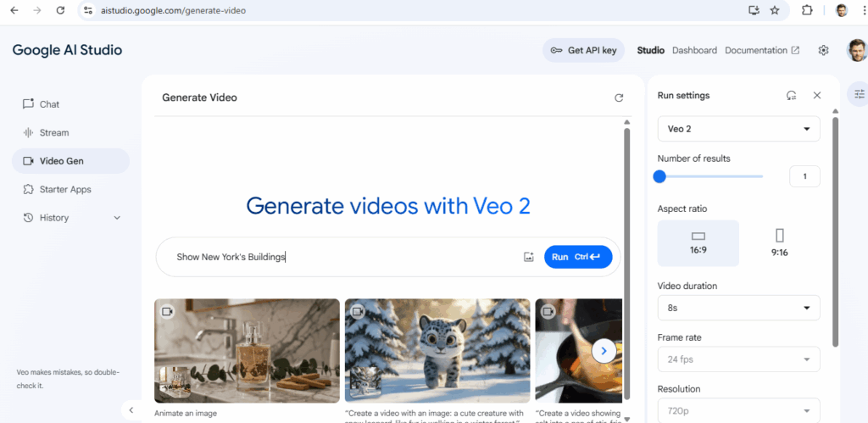Select 9:16 aspect ratio
The image size is (868, 423).
(x=780, y=243)
